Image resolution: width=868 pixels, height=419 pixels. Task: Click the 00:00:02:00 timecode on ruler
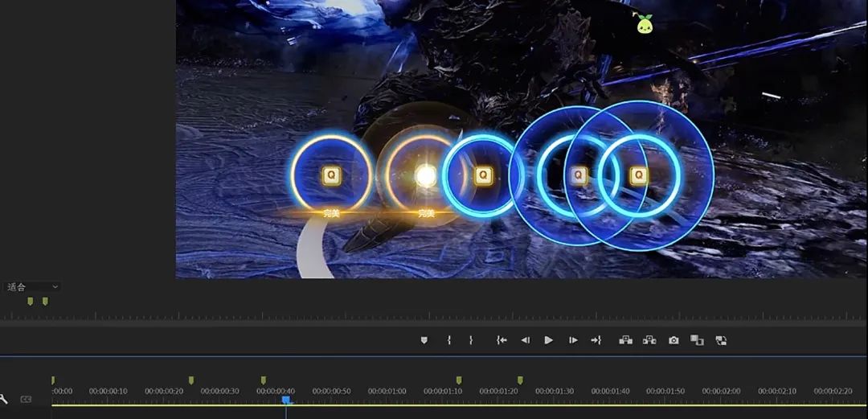(721, 392)
